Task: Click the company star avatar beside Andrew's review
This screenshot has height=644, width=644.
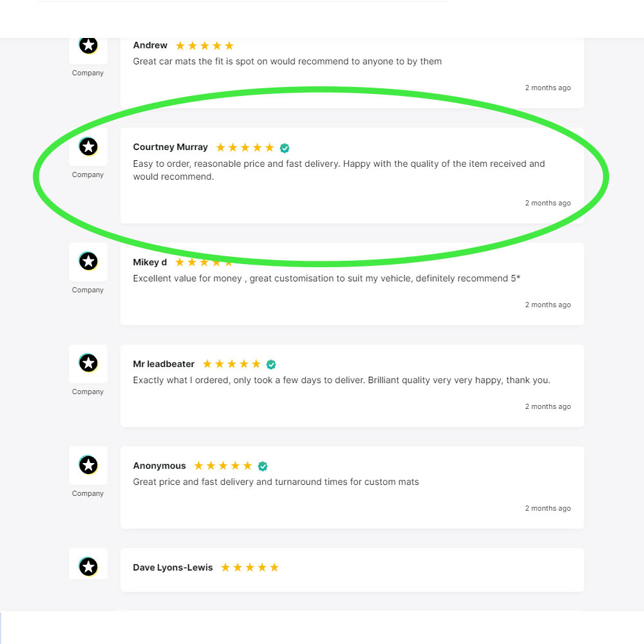Action: [x=88, y=45]
